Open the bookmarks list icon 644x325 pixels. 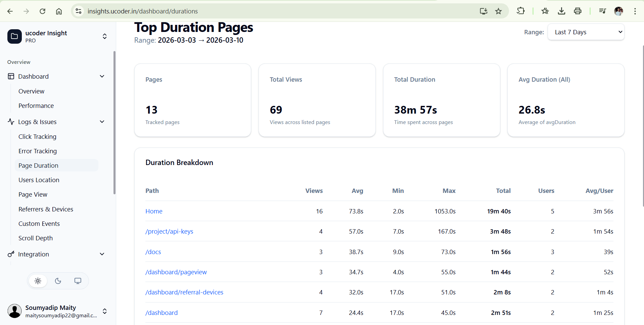(x=545, y=11)
